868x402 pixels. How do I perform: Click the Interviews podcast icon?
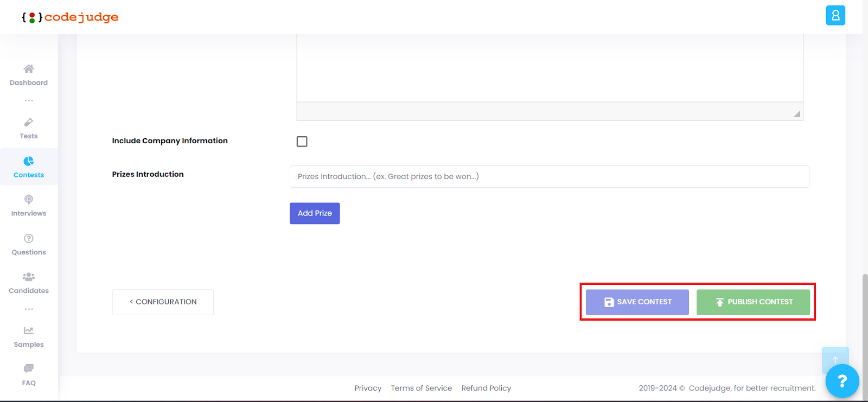coord(29,200)
